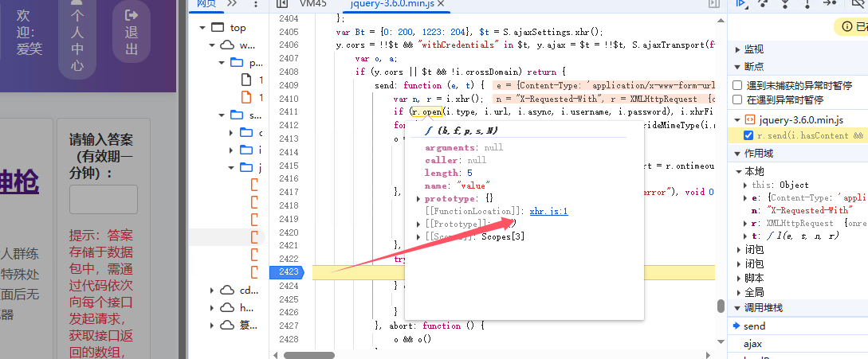Viewport: 868px width, 359px height.
Task: Collapse the 断点 breakpoints section
Action: point(737,67)
